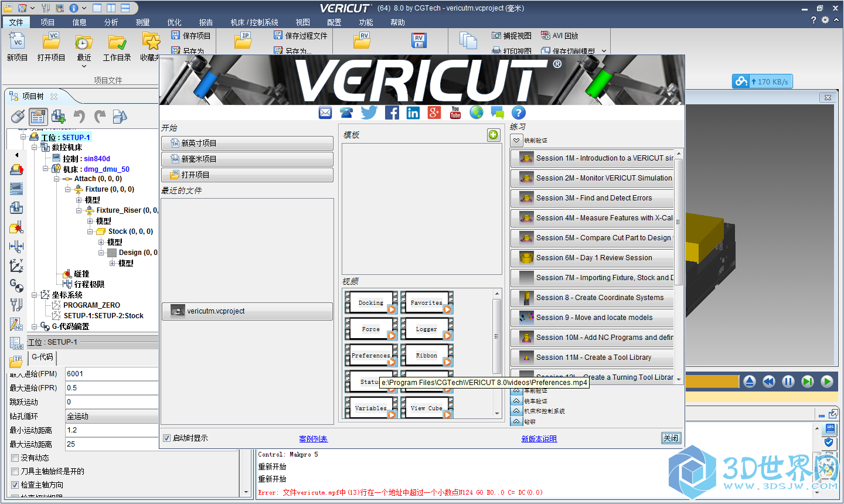Open the 文件 ribbon tab
The image size is (844, 504).
pyautogui.click(x=16, y=22)
